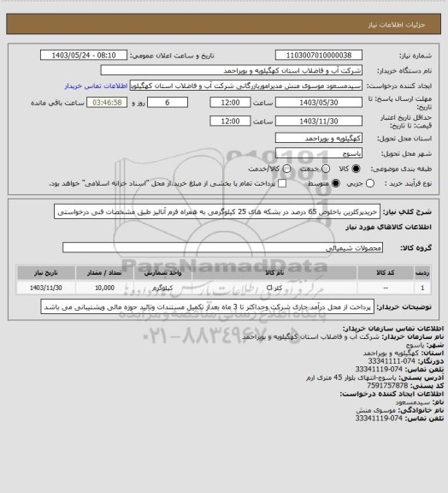Click the اطلاعات ایجاد کننده درخواست heading

click(x=392, y=394)
